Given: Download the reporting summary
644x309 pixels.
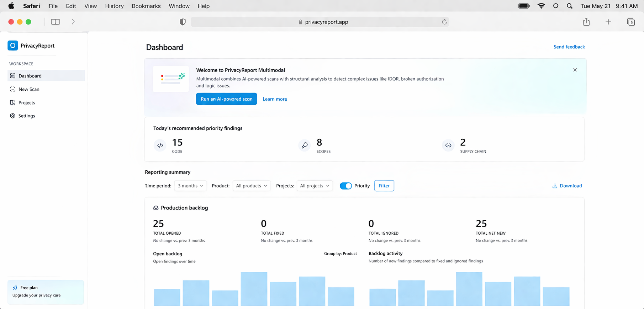Looking at the screenshot, I should point(567,186).
